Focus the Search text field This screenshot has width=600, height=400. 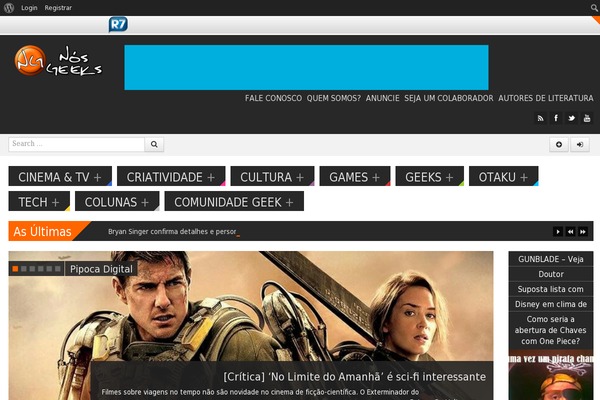77,144
